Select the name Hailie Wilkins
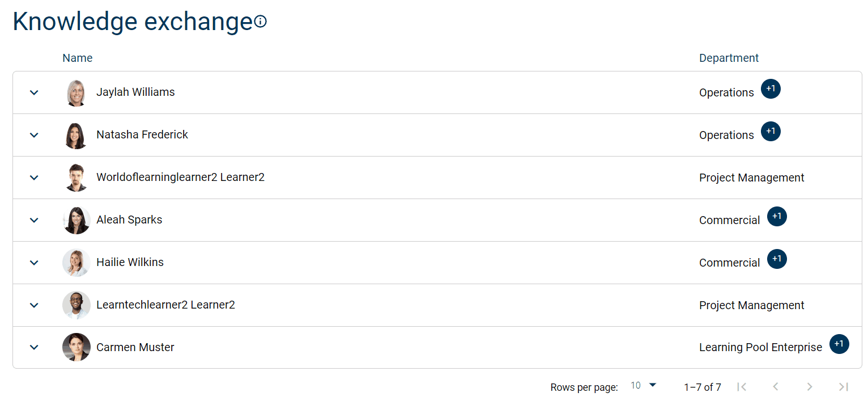The width and height of the screenshot is (868, 405). pos(130,262)
